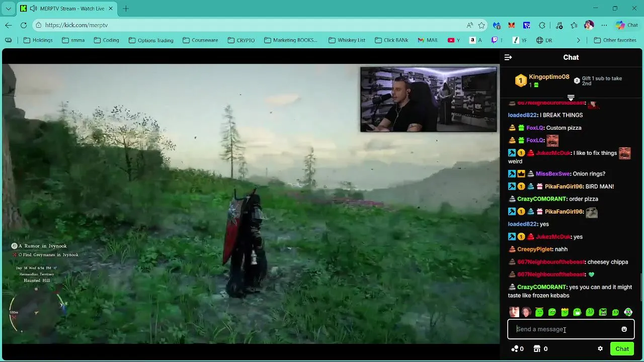This screenshot has width=644, height=362.
Task: Open MissBexSwe username in chat
Action: coord(552,174)
